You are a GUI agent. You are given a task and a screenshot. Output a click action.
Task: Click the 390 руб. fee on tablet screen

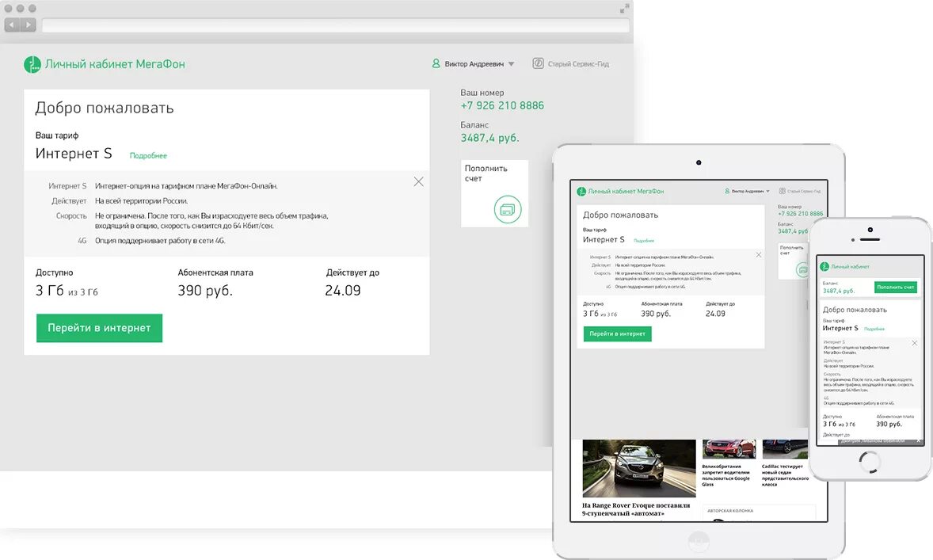[x=656, y=314]
